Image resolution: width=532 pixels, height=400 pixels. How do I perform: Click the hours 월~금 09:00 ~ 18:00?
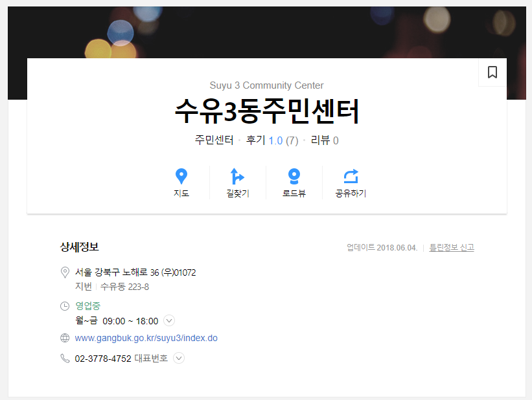pos(117,320)
